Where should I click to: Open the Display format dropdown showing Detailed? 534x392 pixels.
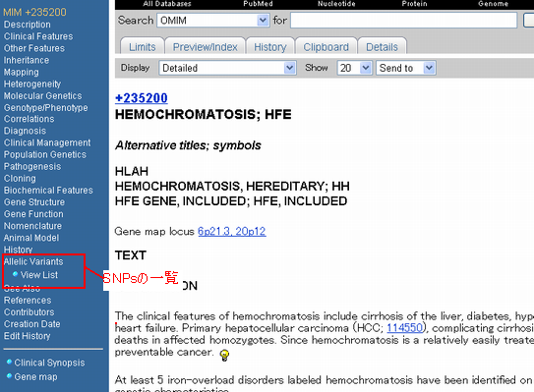pos(227,68)
